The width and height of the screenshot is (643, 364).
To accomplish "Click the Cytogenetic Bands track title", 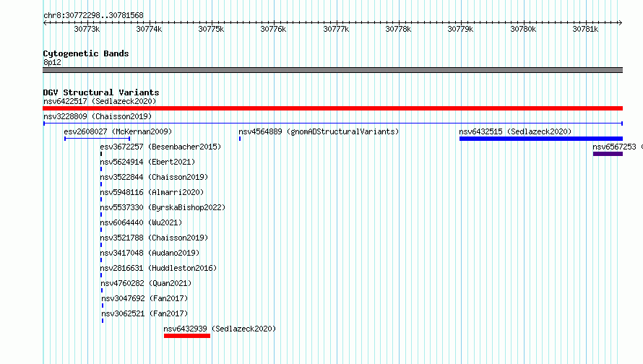I will point(86,53).
